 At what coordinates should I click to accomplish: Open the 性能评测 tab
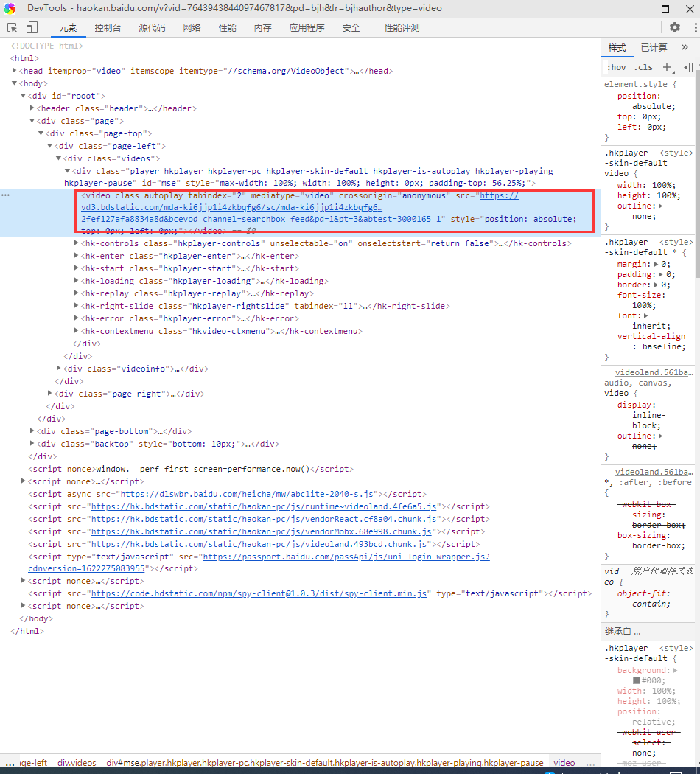click(x=402, y=28)
